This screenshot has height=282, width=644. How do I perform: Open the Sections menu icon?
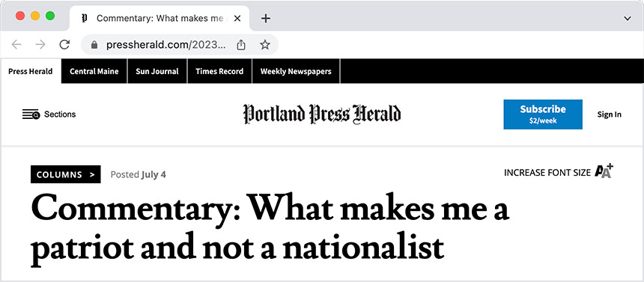pos(31,114)
